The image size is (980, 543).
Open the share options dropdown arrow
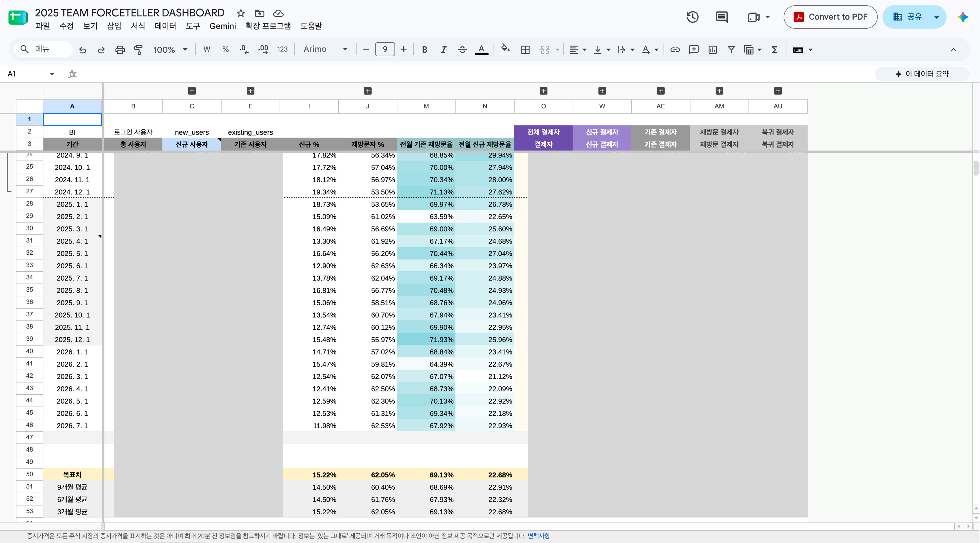point(937,17)
